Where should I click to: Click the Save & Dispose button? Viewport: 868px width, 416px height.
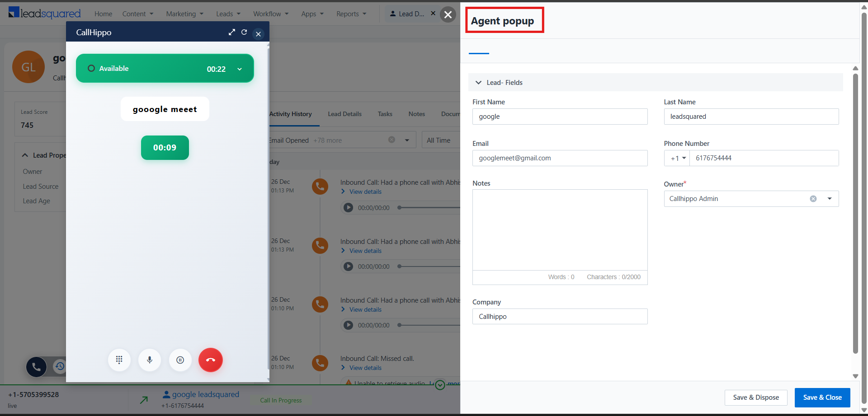click(x=756, y=397)
